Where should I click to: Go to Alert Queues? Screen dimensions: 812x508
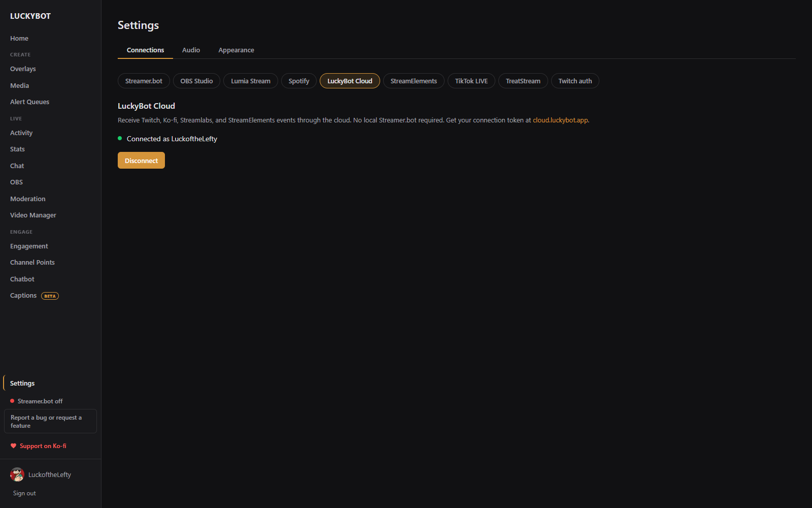pyautogui.click(x=29, y=102)
